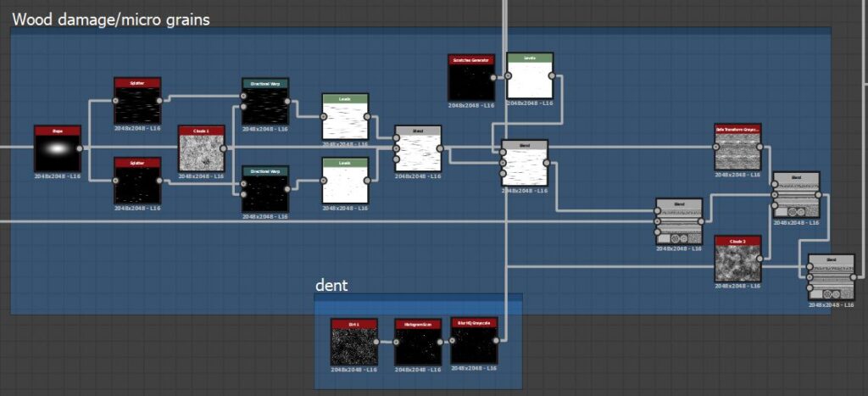Click the 'dent' frame title
Screen dimensions: 868x396
pyautogui.click(x=331, y=285)
